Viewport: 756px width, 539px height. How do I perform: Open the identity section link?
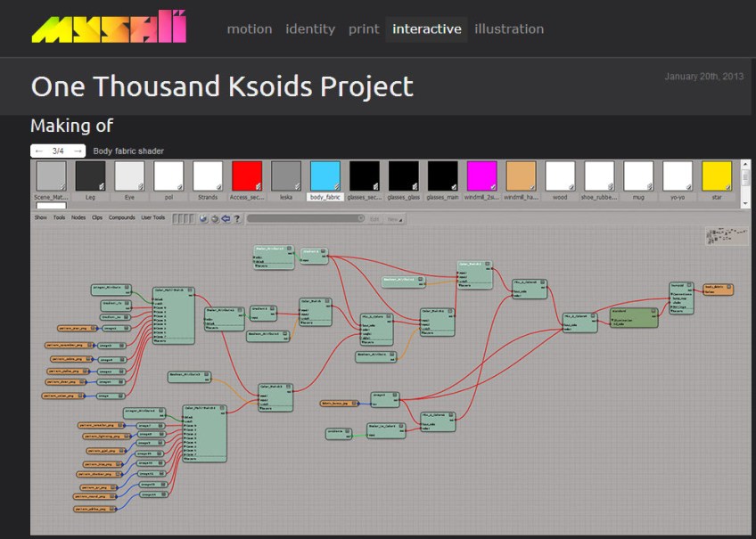(310, 29)
